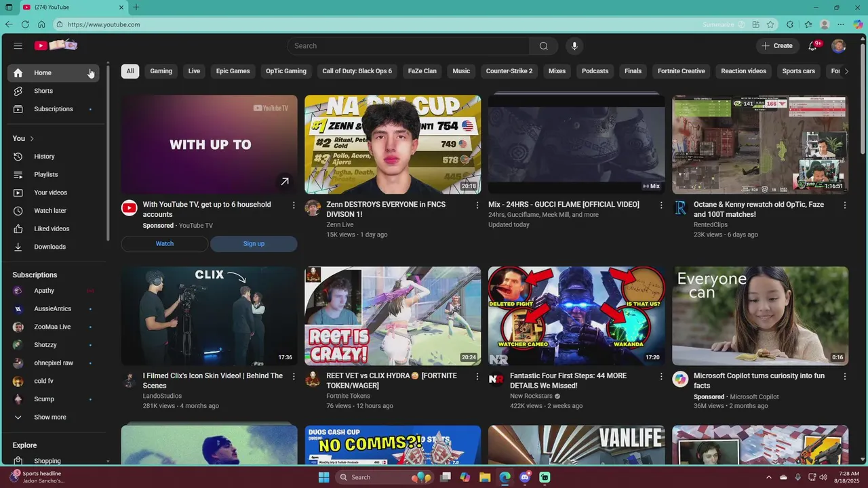Click the search magnifier button
The image size is (868, 488).
[x=543, y=46]
